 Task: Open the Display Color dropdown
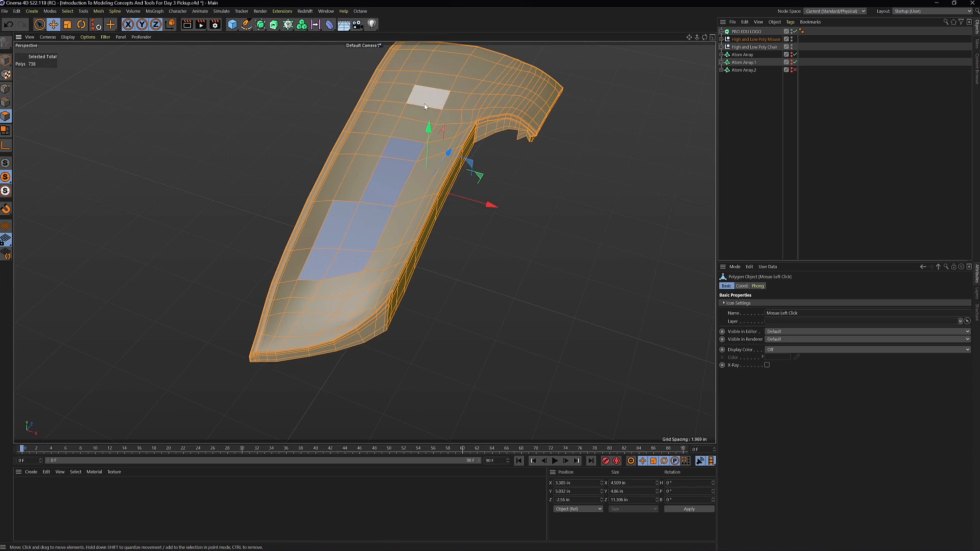(x=867, y=349)
